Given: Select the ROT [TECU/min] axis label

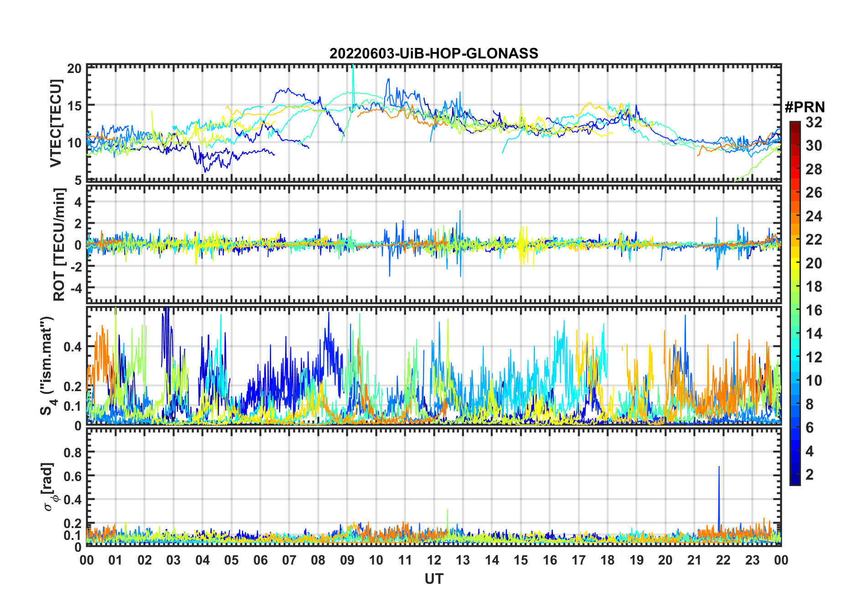Looking at the screenshot, I should (x=59, y=245).
